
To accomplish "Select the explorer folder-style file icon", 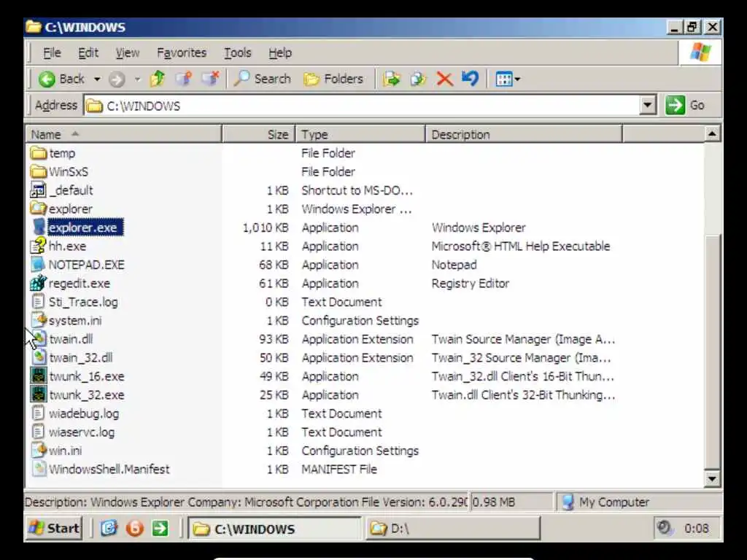I will (38, 209).
